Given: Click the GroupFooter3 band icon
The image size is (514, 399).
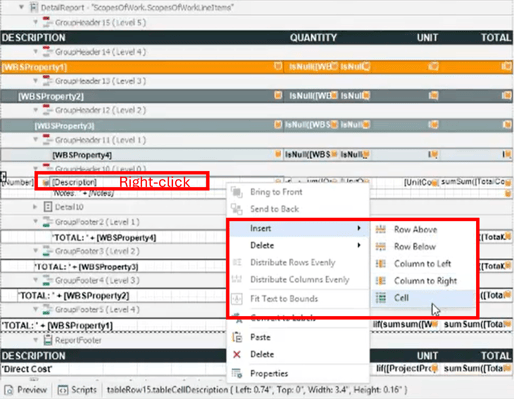Looking at the screenshot, I should [x=47, y=251].
